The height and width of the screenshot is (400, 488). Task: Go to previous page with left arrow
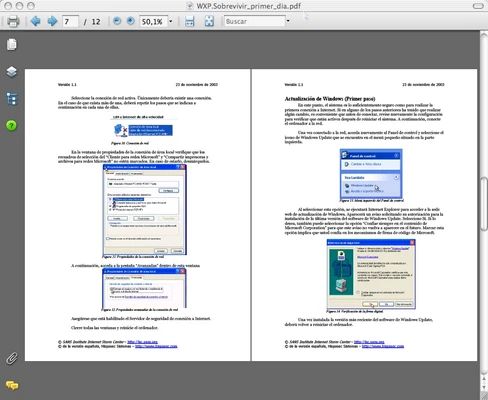click(35, 21)
